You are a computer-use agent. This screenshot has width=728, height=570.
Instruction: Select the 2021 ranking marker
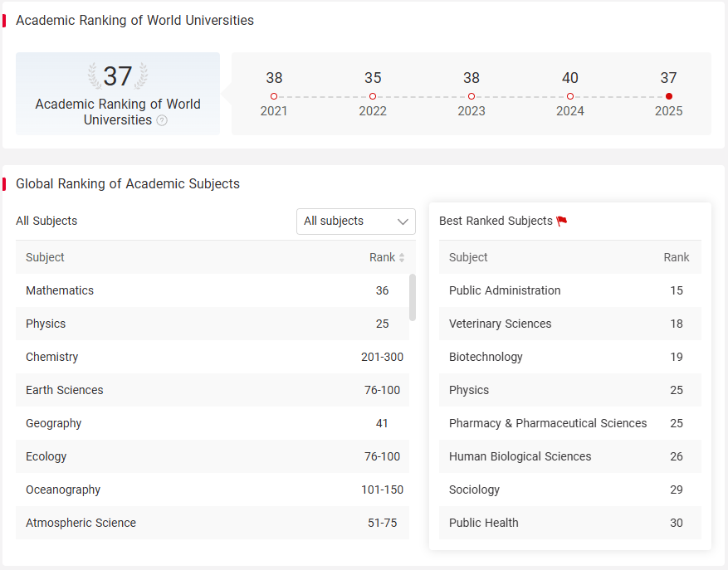274,96
